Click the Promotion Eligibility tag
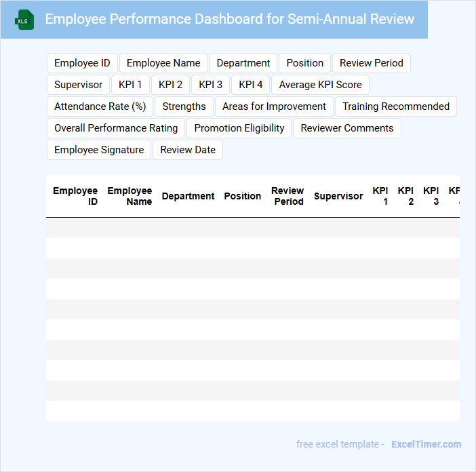 point(239,128)
